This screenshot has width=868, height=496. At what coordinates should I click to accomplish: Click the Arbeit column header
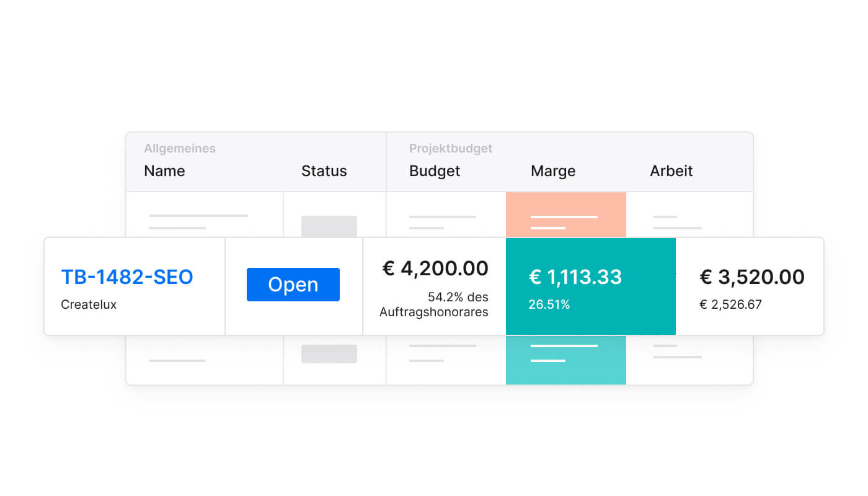pos(671,171)
